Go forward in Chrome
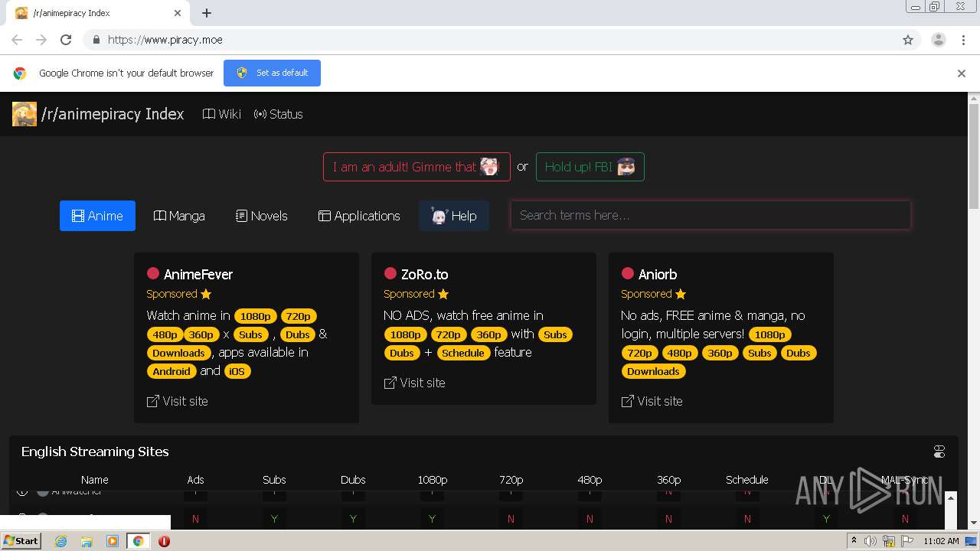 coord(41,40)
